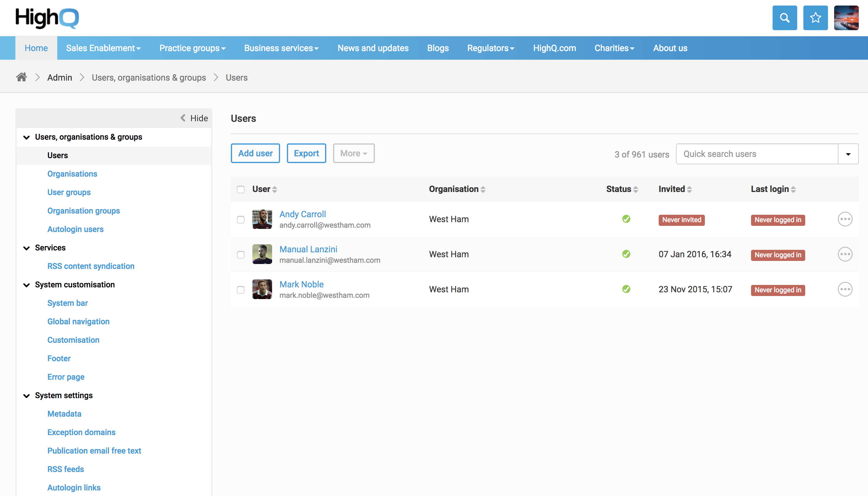Open actions menu for Andy Carroll
The width and height of the screenshot is (868, 496).
[845, 219]
